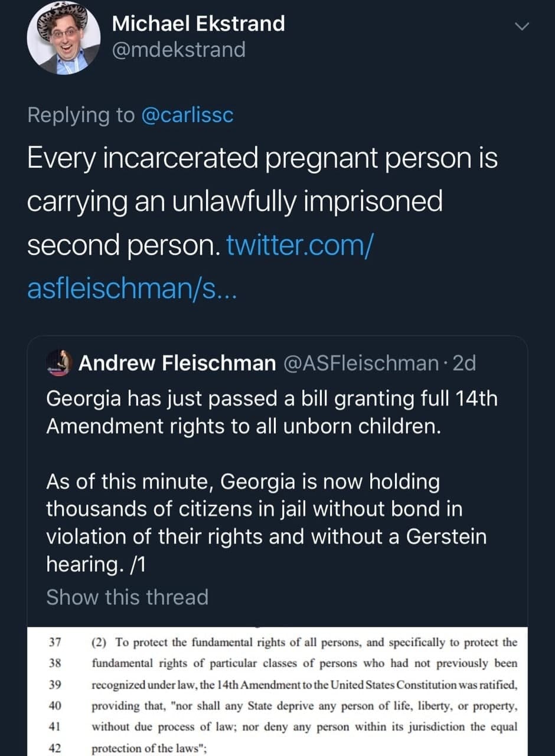This screenshot has width=555, height=756.
Task: Click Andrew Fleischman's small avatar icon
Action: coord(58,362)
